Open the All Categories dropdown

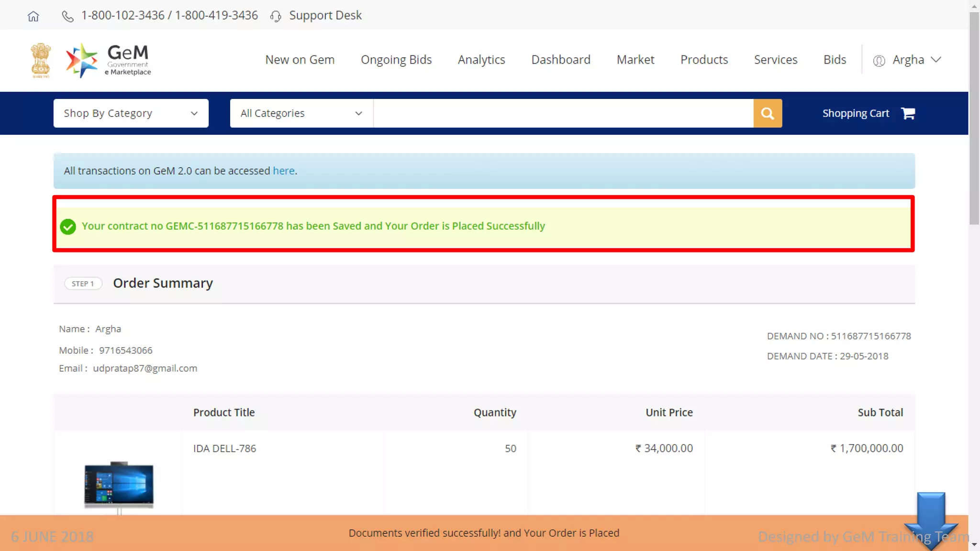point(301,113)
